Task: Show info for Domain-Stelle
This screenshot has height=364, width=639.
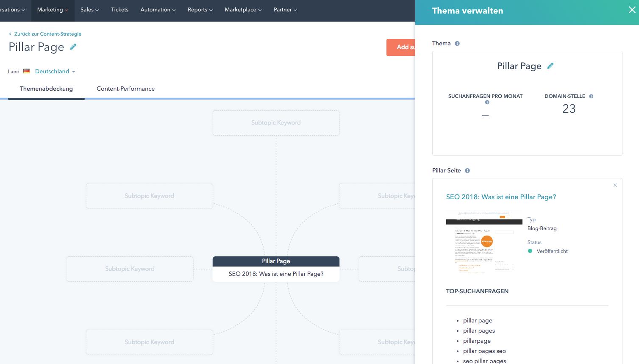Action: tap(591, 96)
